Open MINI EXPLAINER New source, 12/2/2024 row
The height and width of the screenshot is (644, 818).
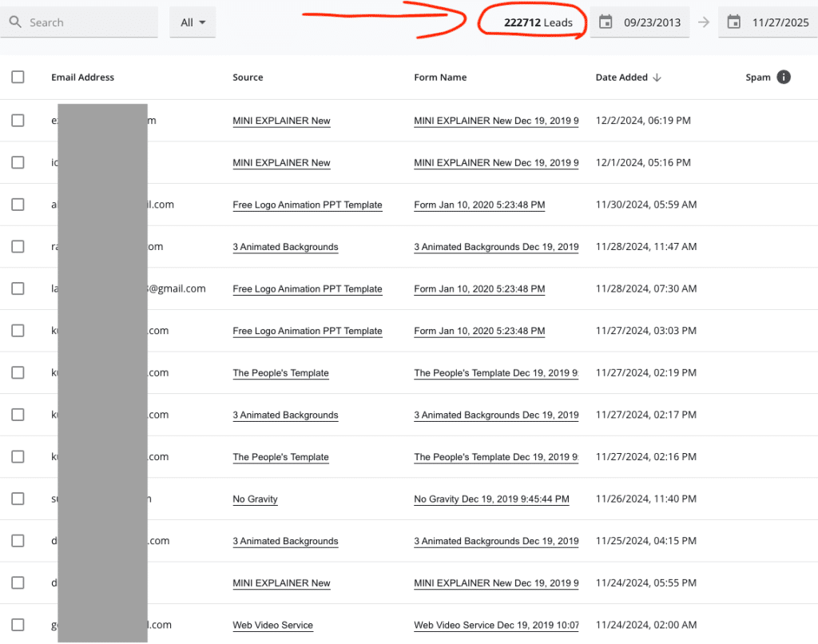click(281, 121)
